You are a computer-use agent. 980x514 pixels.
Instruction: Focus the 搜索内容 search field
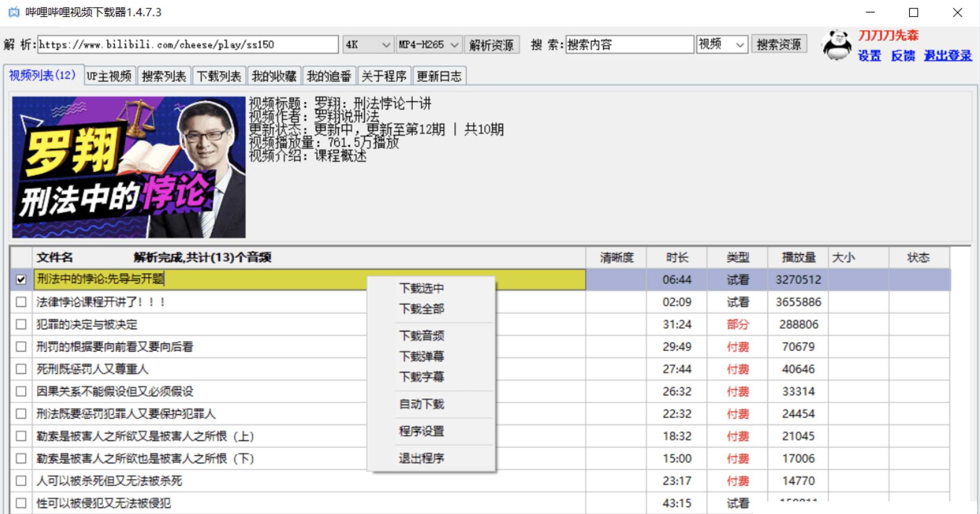pos(629,44)
